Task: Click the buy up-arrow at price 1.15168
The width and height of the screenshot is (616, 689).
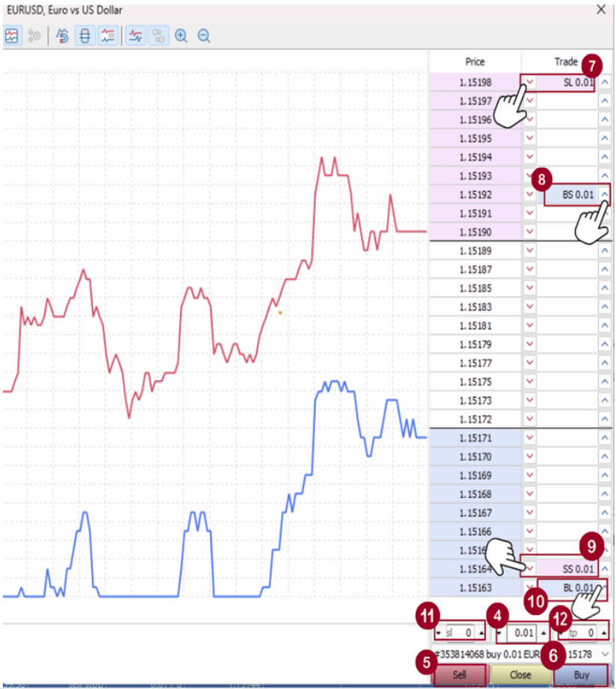Action: point(603,494)
